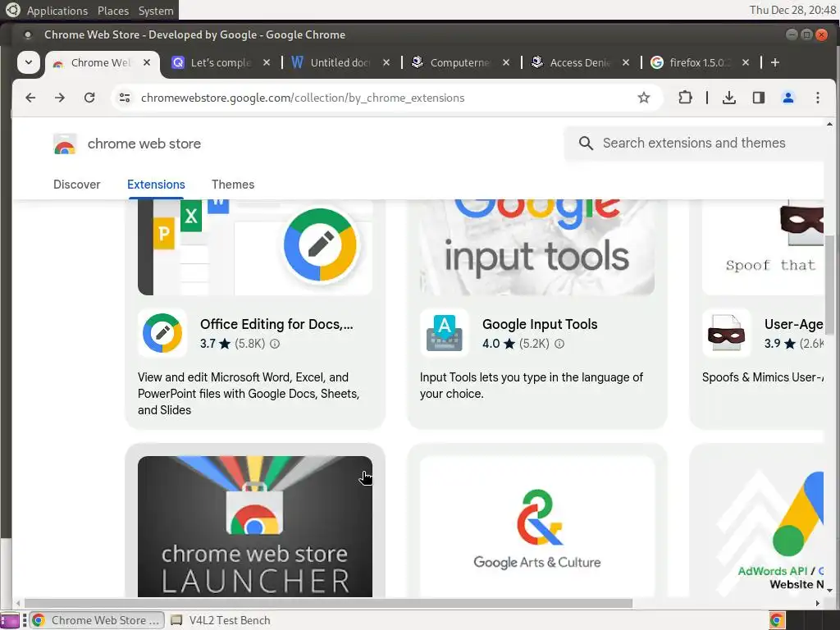
Task: Open the Google Input Tools title
Action: [540, 324]
